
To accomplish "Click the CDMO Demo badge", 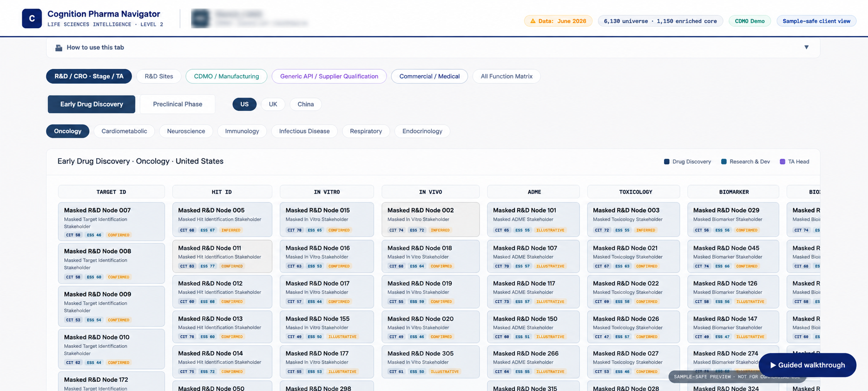I will pyautogui.click(x=750, y=21).
